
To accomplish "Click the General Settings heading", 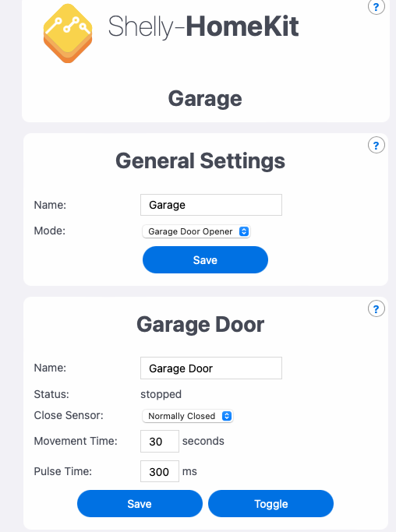I will [x=200, y=160].
